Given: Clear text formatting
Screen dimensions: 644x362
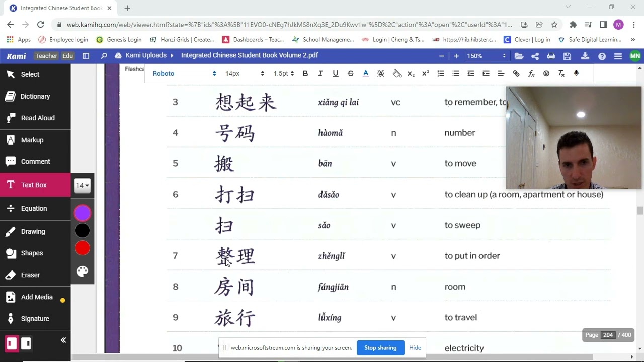Looking at the screenshot, I should tap(561, 74).
